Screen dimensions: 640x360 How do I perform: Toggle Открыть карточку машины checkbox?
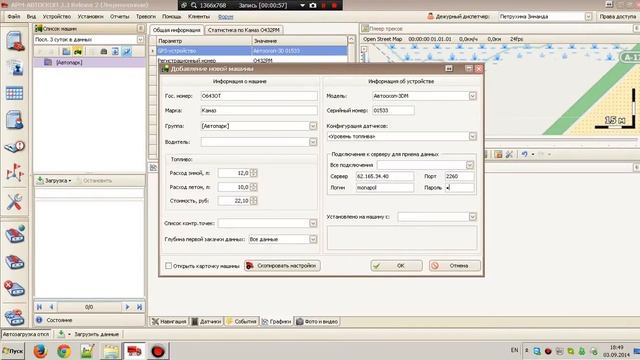[168, 266]
